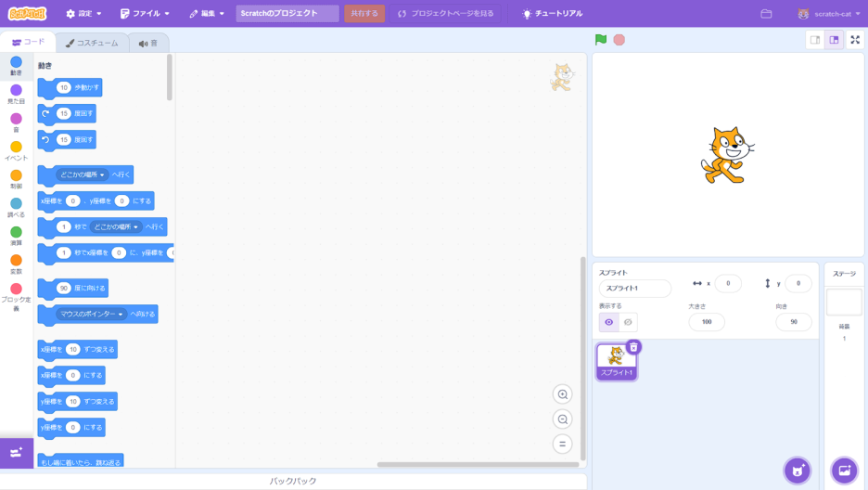Open the choose sprite button
868x490 pixels.
pyautogui.click(x=797, y=471)
